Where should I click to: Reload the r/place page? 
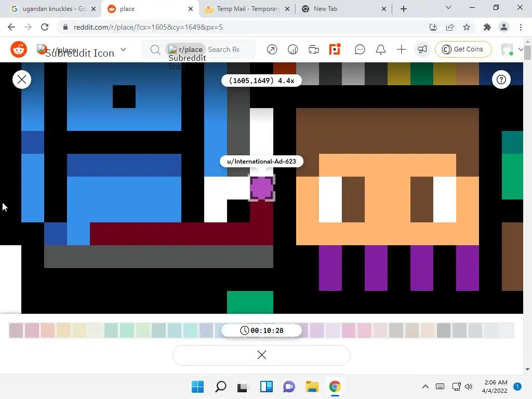click(x=45, y=27)
